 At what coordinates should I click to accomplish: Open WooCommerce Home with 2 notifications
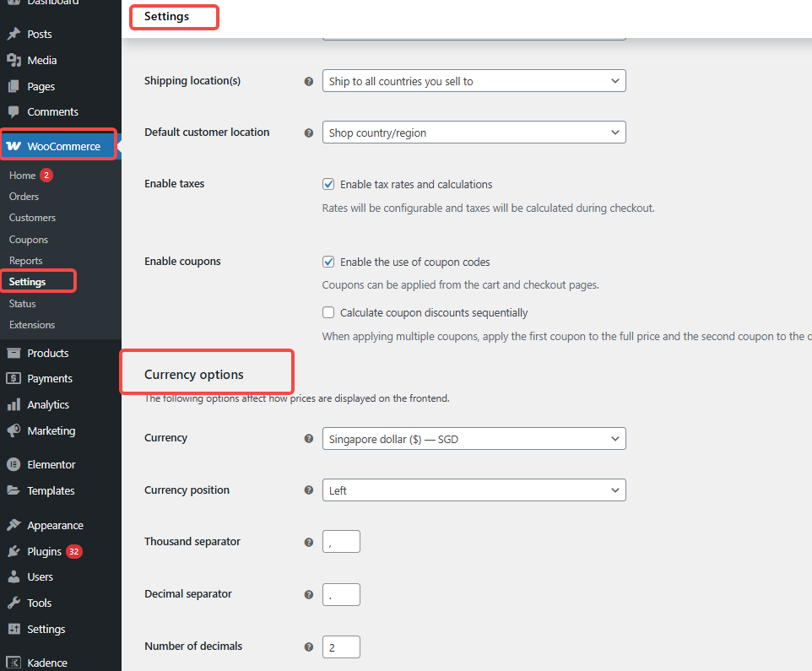tap(23, 176)
